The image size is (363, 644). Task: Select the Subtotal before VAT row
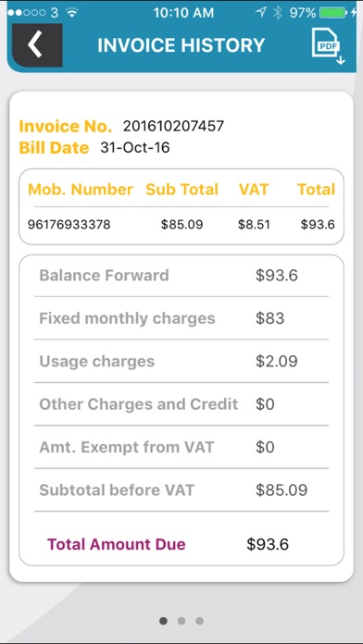[181, 490]
